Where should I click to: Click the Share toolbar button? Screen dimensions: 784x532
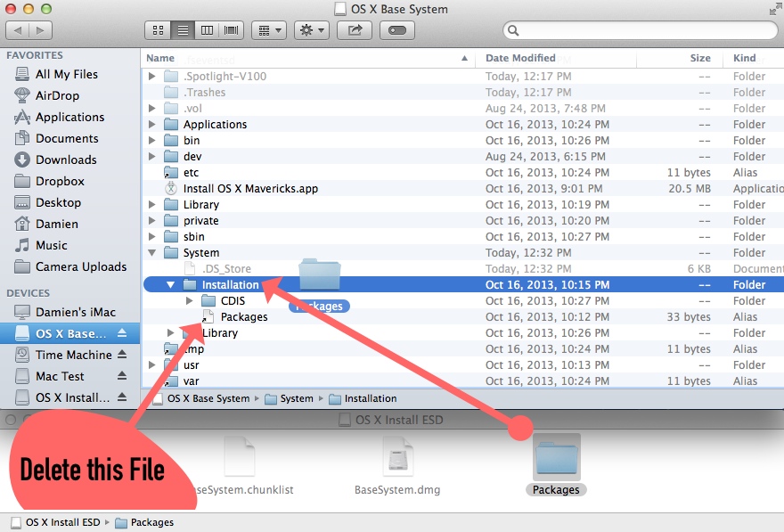[x=355, y=30]
